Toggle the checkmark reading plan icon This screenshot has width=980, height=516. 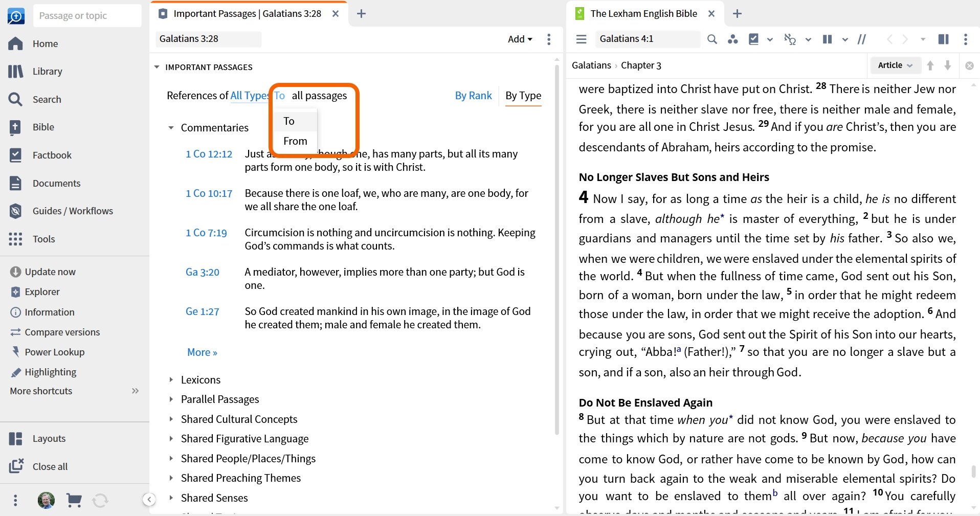pos(753,39)
